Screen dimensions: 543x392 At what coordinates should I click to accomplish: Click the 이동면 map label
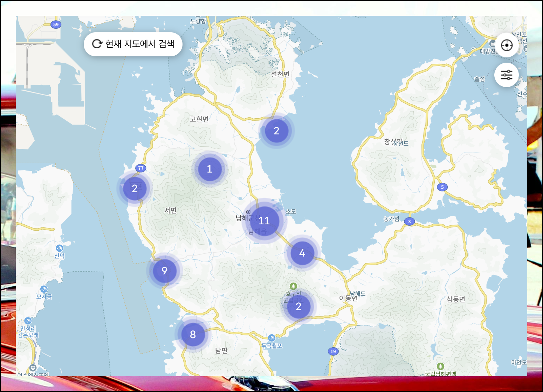pos(348,298)
